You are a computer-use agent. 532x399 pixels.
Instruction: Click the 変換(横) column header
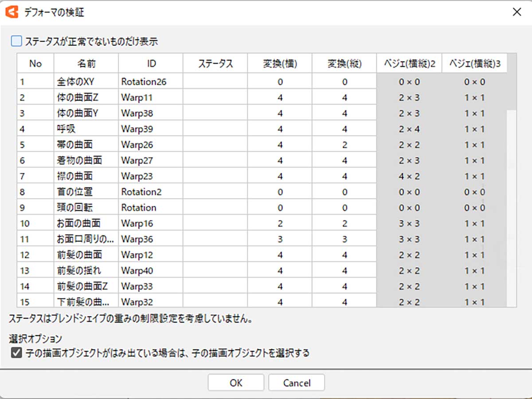[x=280, y=63]
